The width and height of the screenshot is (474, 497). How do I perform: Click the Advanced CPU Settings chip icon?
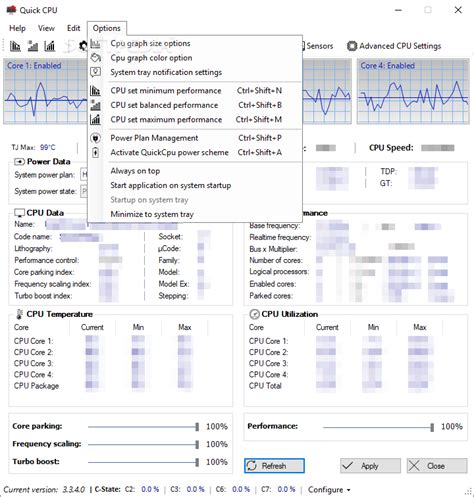(352, 46)
